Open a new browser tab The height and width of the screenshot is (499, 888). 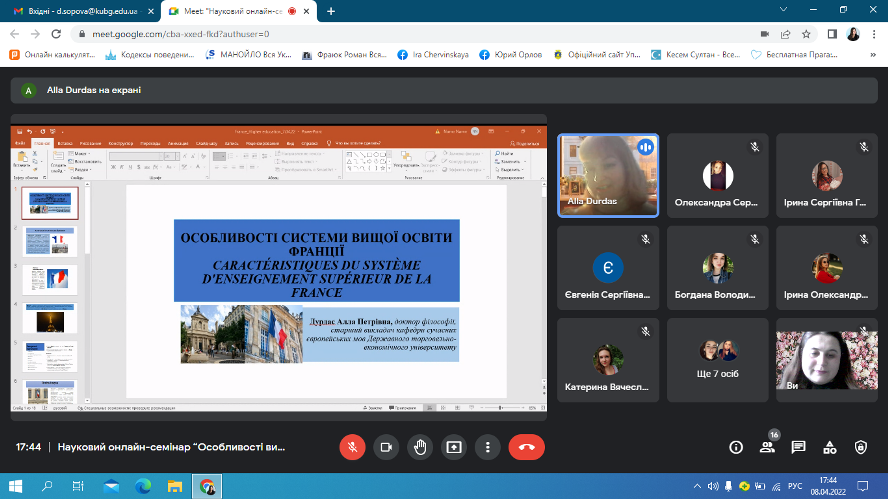[x=331, y=11]
